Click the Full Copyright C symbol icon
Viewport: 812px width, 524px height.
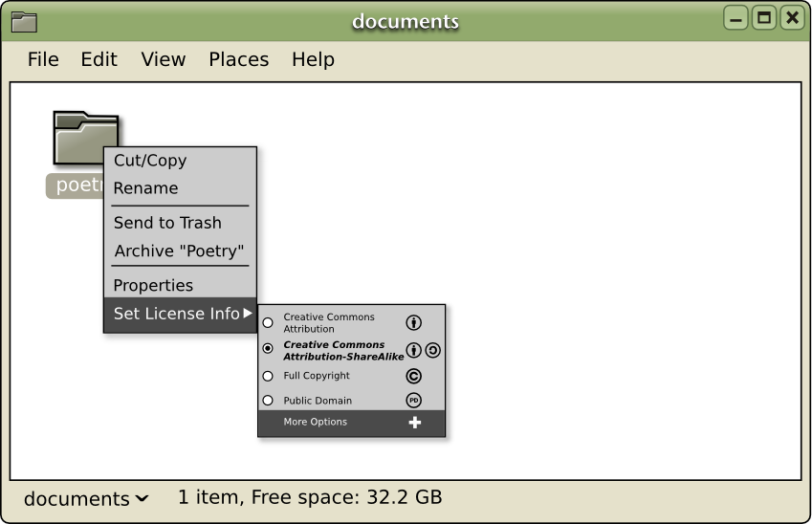(x=413, y=376)
